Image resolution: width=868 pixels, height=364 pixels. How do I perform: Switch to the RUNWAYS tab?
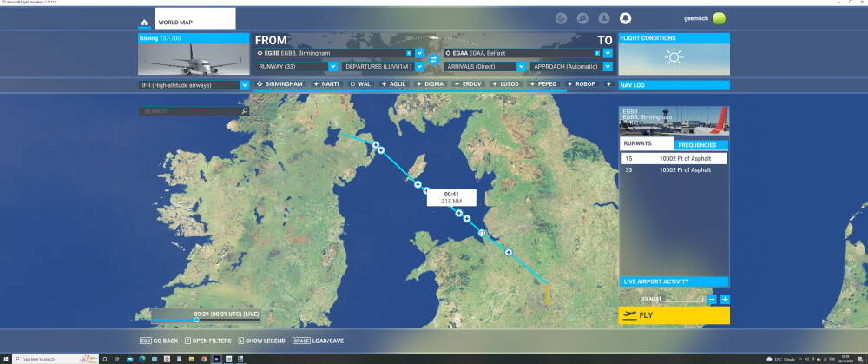tap(647, 143)
